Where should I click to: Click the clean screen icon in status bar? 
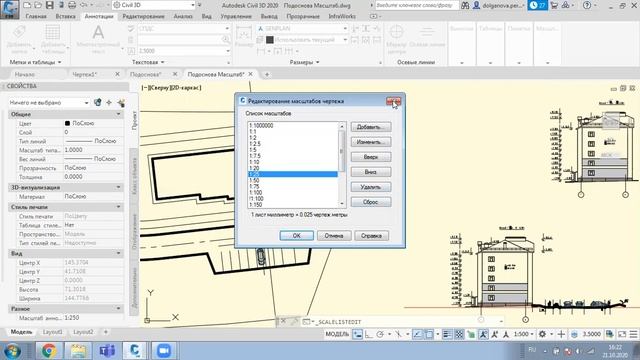tap(622, 334)
